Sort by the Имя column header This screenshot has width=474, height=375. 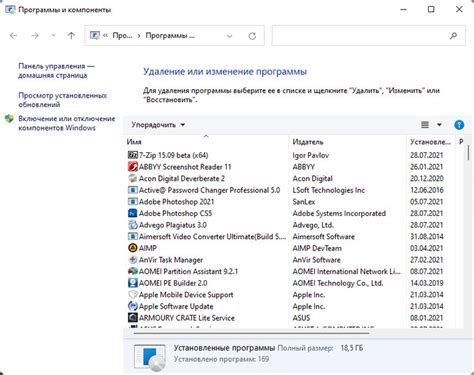[206, 142]
